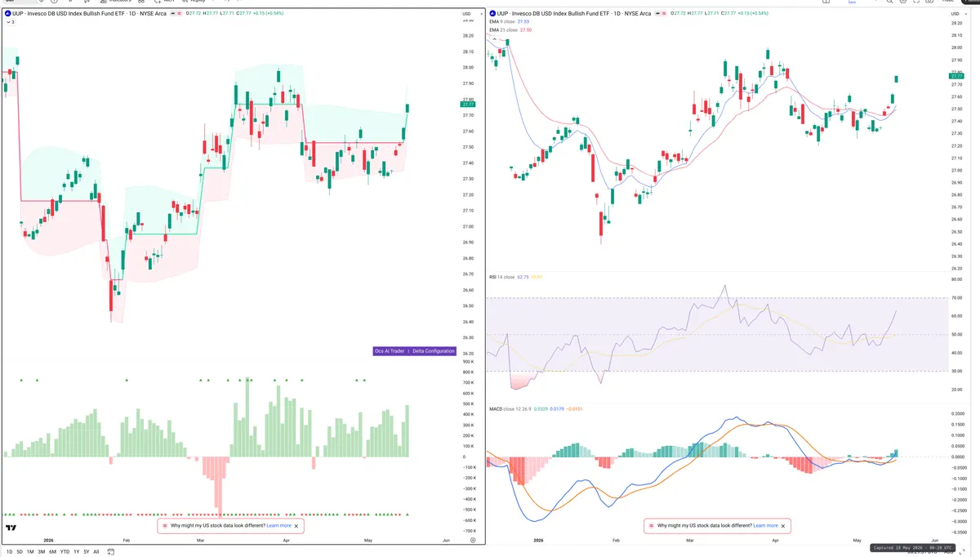This screenshot has height=557, width=980.
Task: Select the 1Y time range
Action: (x=77, y=552)
